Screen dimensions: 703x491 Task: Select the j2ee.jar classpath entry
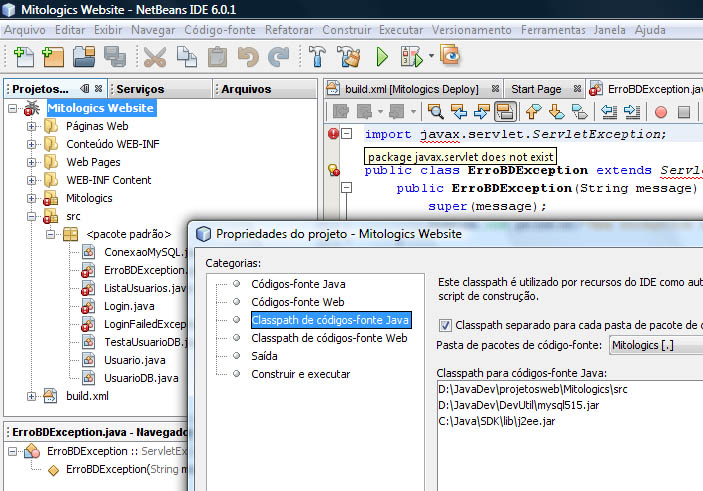pos(497,421)
